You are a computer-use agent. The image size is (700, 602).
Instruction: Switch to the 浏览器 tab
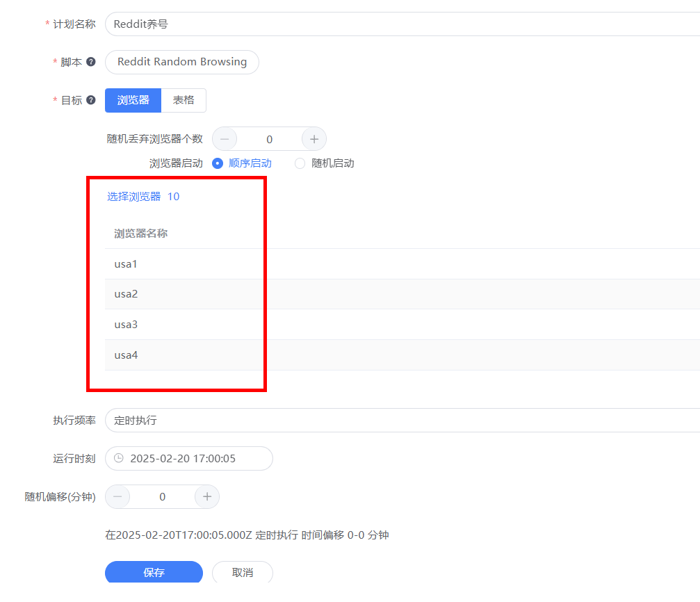(132, 100)
